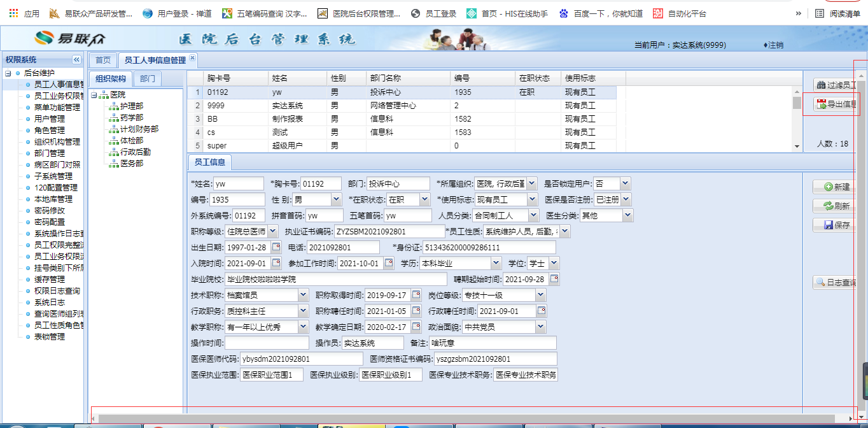
Task: Collapse the 权限系统 sidebar panel
Action: point(76,59)
